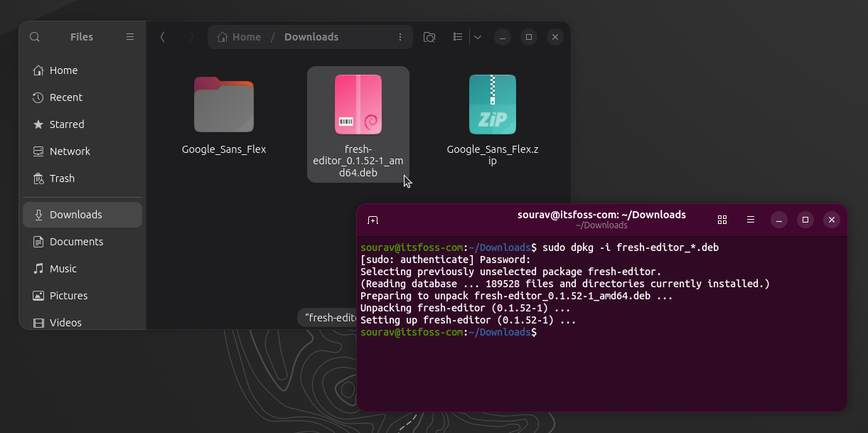Open the Starred section
Image resolution: width=868 pixels, height=433 pixels.
pyautogui.click(x=65, y=124)
